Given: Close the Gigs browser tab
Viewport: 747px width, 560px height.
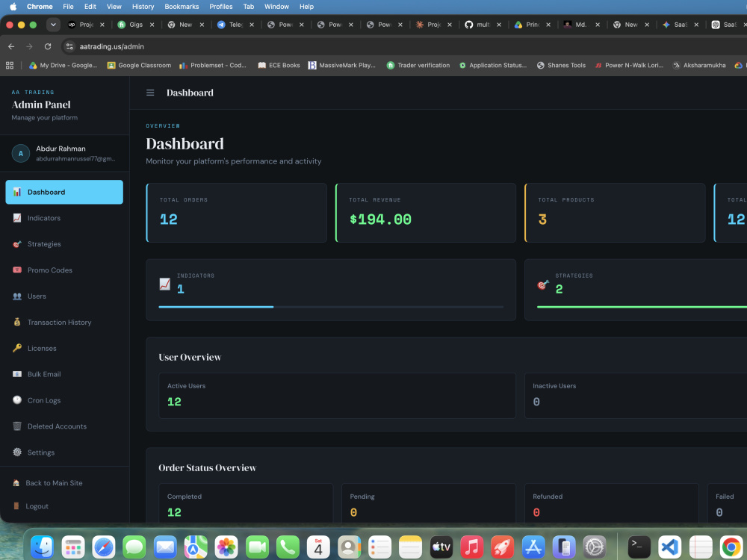Looking at the screenshot, I should (152, 25).
